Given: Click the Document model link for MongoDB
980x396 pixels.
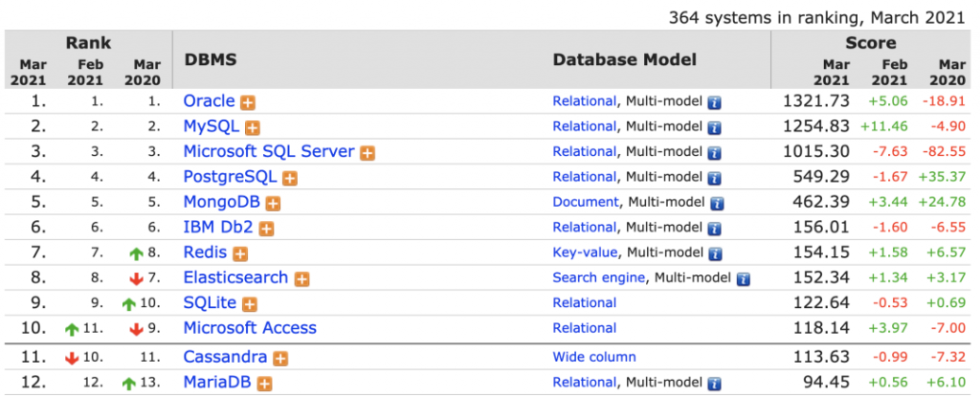Looking at the screenshot, I should 587,202.
